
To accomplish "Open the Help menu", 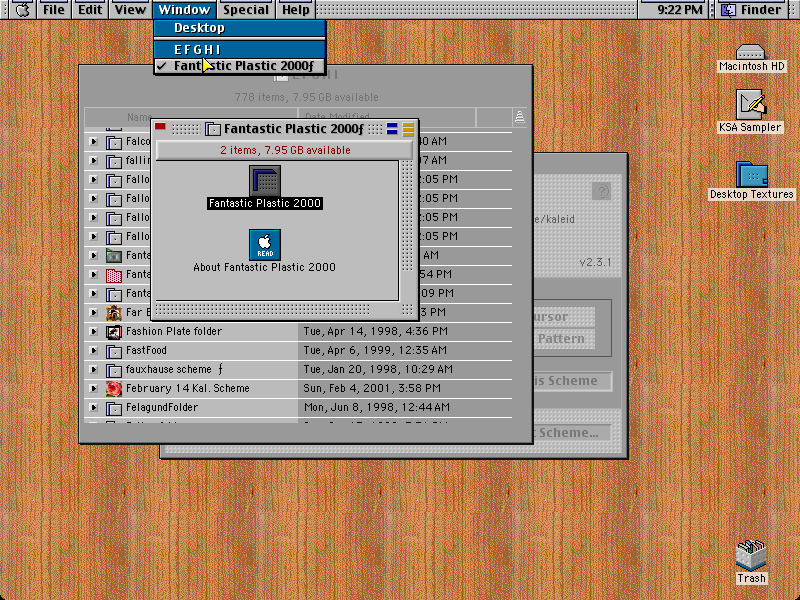I will tap(295, 10).
